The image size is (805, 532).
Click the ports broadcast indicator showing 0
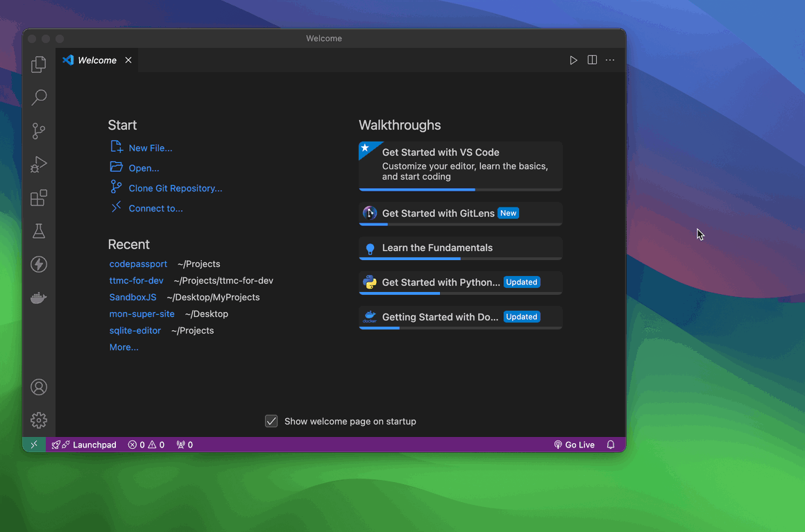(x=185, y=445)
